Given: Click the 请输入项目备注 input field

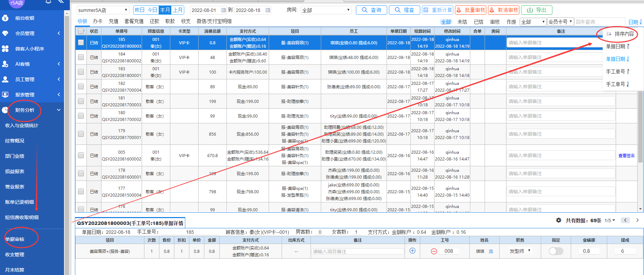Looking at the screenshot, I should pos(358,251).
